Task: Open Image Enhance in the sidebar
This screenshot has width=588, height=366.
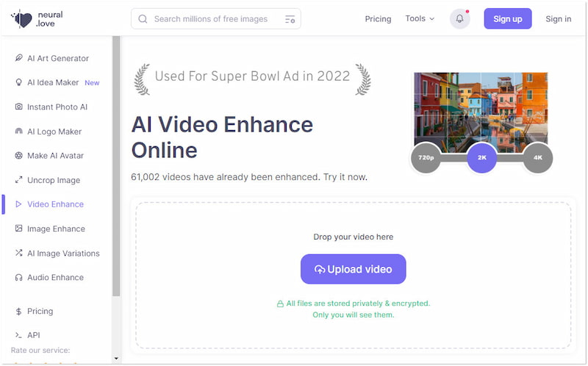Action: [x=56, y=229]
